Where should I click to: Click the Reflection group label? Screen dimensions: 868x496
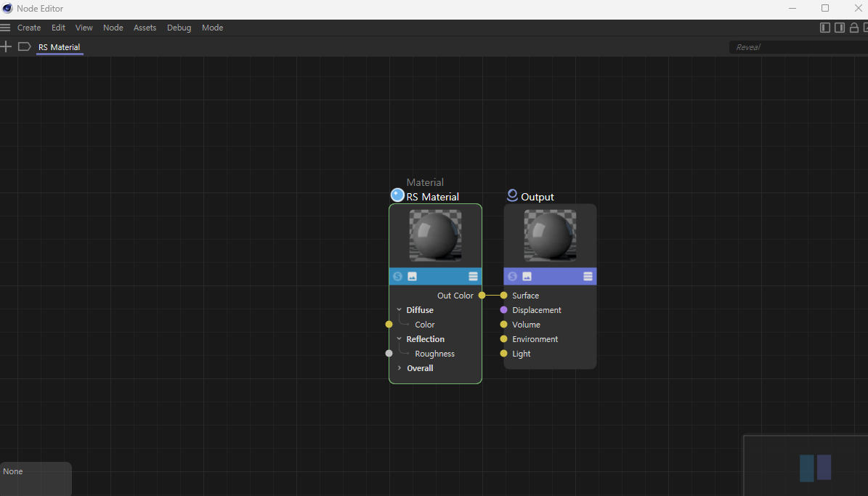point(425,339)
